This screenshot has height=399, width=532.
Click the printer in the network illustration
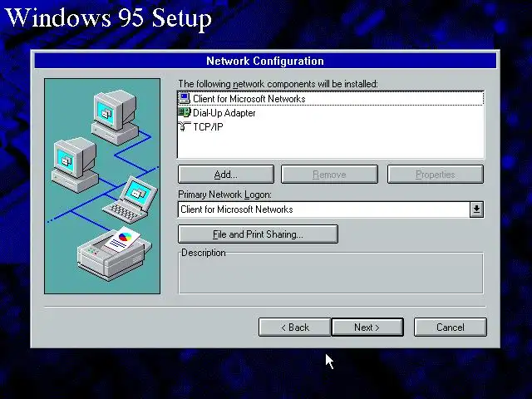115,254
